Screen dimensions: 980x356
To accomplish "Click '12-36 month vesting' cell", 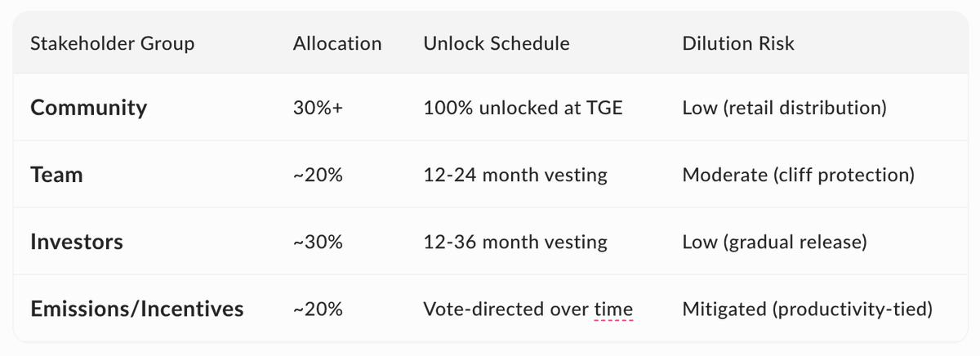I will (x=515, y=242).
